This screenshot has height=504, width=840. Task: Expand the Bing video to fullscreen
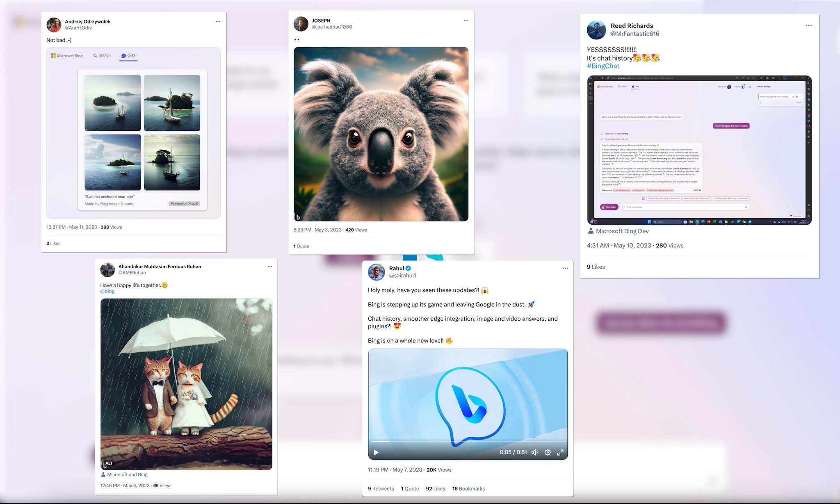560,452
